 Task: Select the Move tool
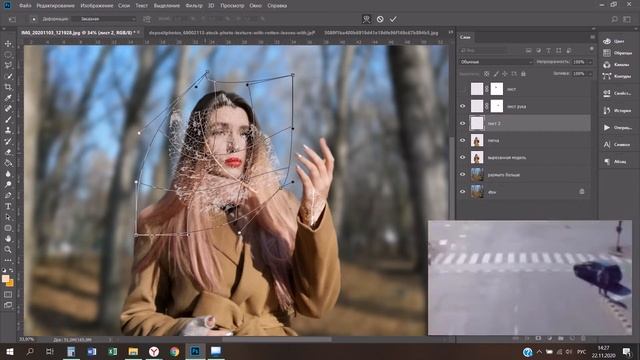(8, 44)
